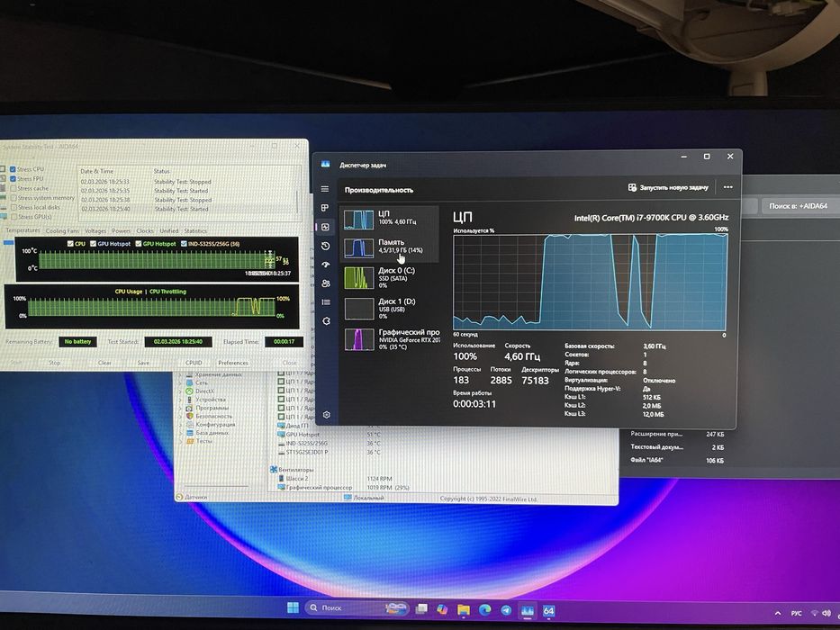Switch to Unified tab
Image resolution: width=840 pixels, height=630 pixels.
(x=168, y=231)
